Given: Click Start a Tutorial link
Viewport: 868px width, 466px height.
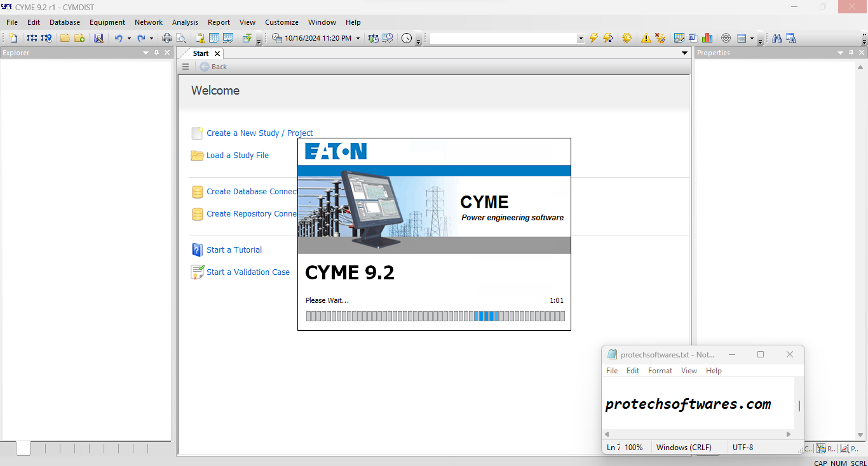Looking at the screenshot, I should click(x=234, y=250).
